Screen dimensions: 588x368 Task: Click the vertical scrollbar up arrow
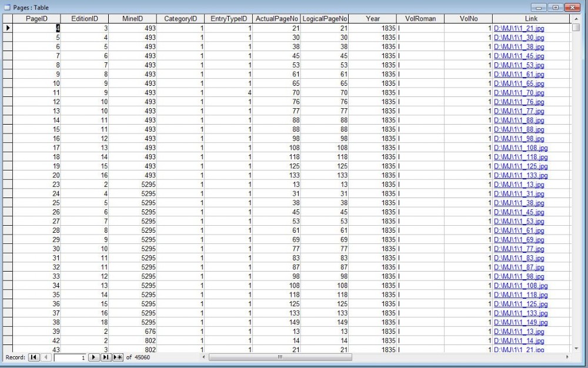575,19
